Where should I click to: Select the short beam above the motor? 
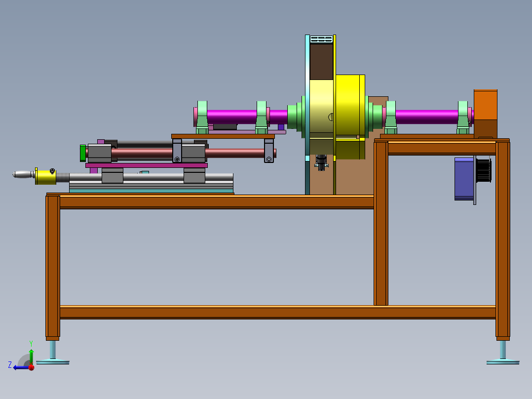[x=442, y=149]
